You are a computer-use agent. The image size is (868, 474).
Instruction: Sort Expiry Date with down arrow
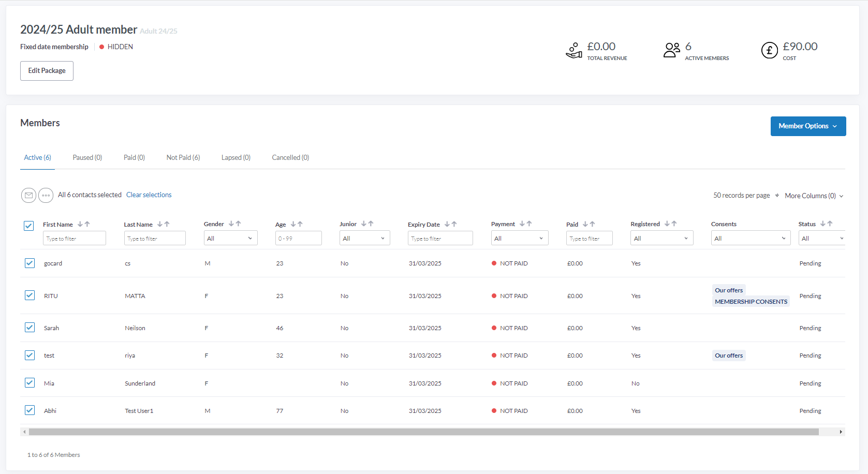click(x=447, y=224)
